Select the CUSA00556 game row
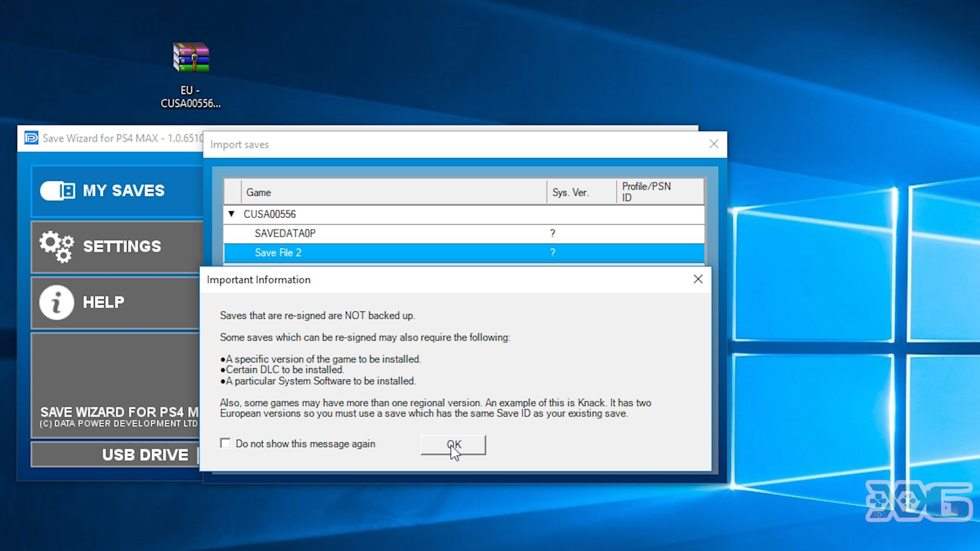 464,214
